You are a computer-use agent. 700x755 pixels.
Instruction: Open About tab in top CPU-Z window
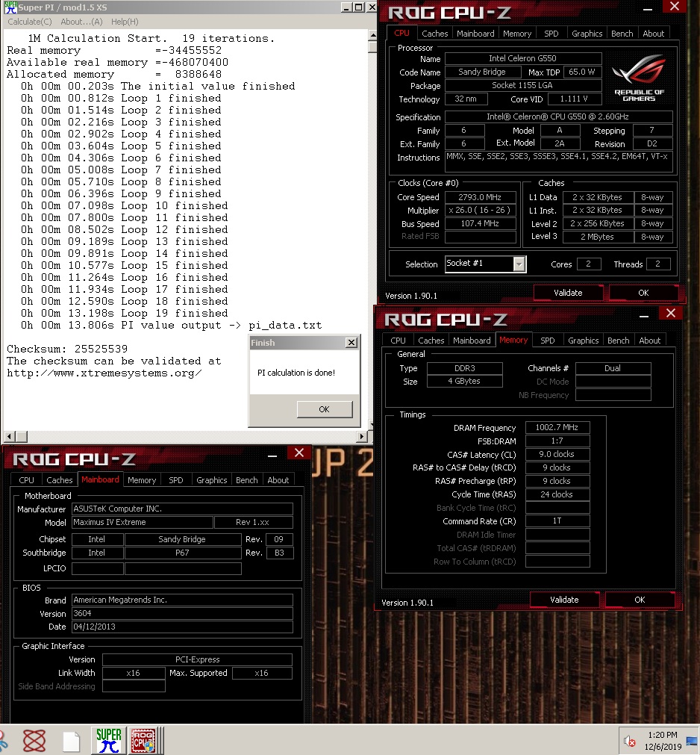click(x=653, y=34)
